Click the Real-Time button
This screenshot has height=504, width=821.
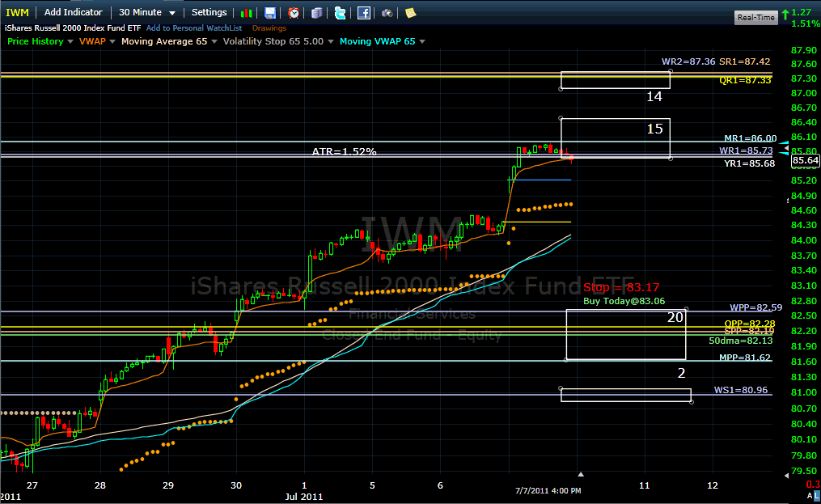point(755,17)
